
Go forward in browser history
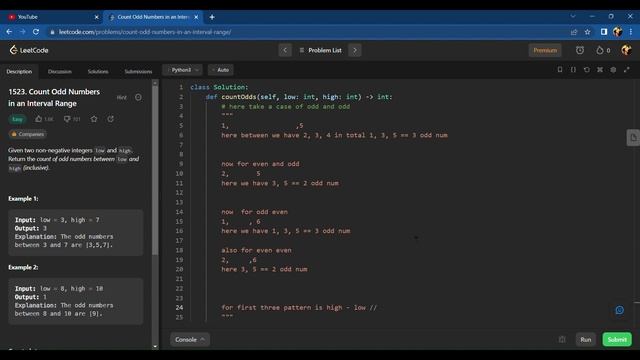click(x=23, y=32)
